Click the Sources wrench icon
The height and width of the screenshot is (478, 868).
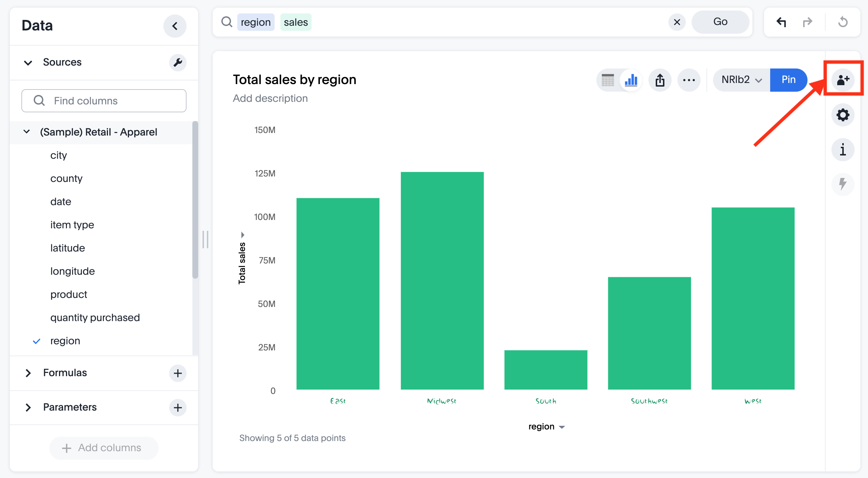(178, 62)
